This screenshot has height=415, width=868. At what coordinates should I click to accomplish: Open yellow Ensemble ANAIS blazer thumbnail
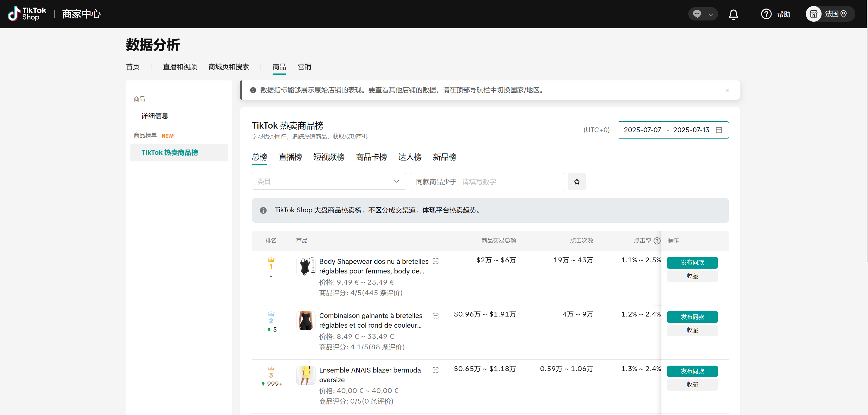coord(305,375)
